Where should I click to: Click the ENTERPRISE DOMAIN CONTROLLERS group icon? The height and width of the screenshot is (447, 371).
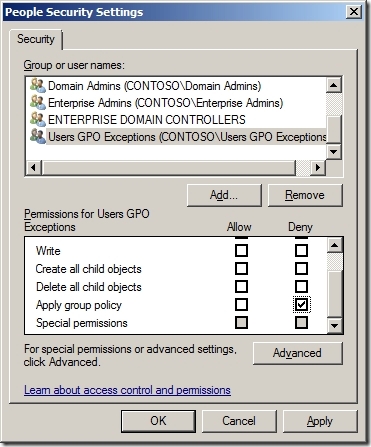tap(38, 119)
